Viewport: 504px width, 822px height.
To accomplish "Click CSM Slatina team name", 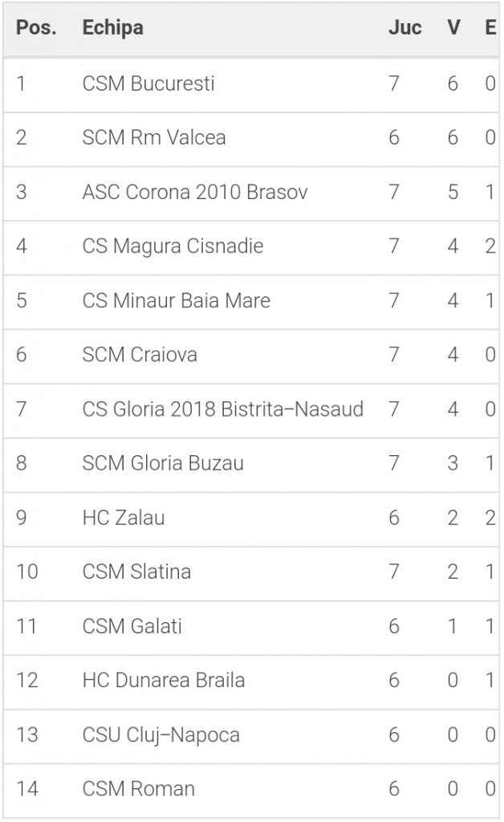I will coord(136,572).
